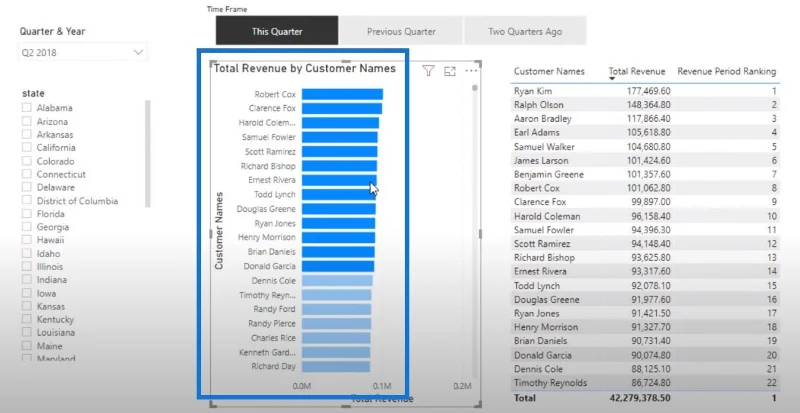
Task: Click the chart title Total Revenue by Customer Names
Action: tap(305, 68)
